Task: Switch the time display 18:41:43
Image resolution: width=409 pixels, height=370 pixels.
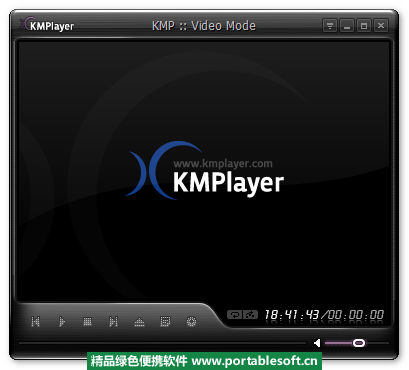Action: (292, 315)
